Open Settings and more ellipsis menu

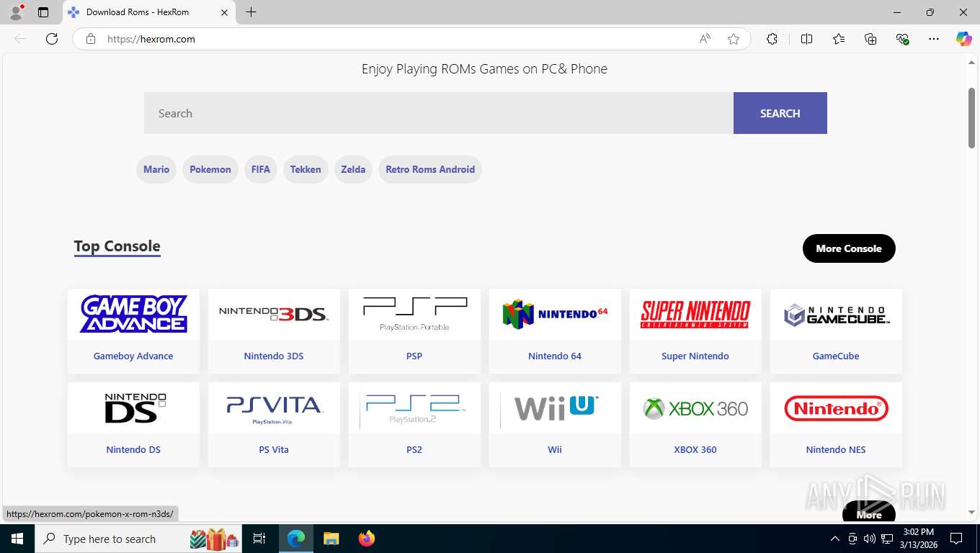pos(934,39)
